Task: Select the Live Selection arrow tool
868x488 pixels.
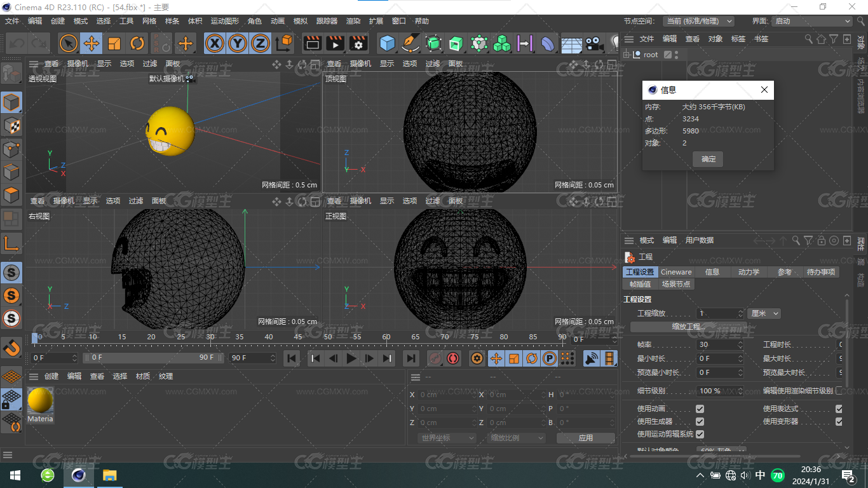Action: [x=69, y=43]
